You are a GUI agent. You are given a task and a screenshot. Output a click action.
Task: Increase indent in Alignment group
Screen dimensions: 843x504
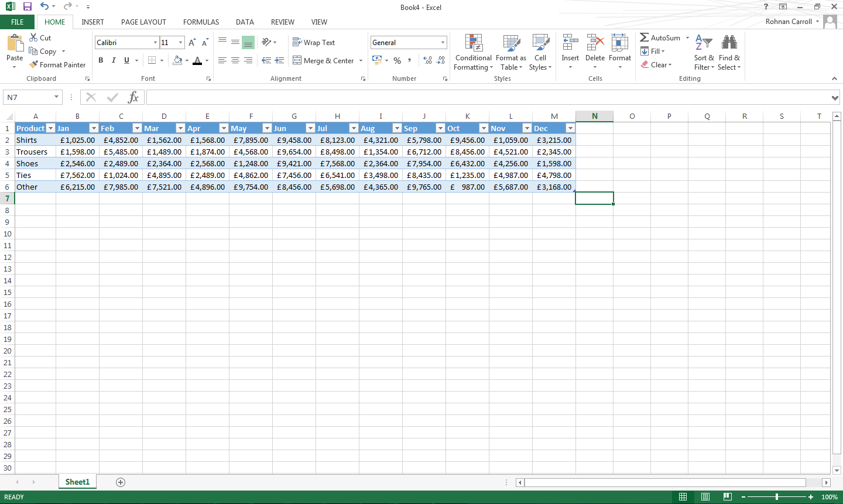(279, 60)
